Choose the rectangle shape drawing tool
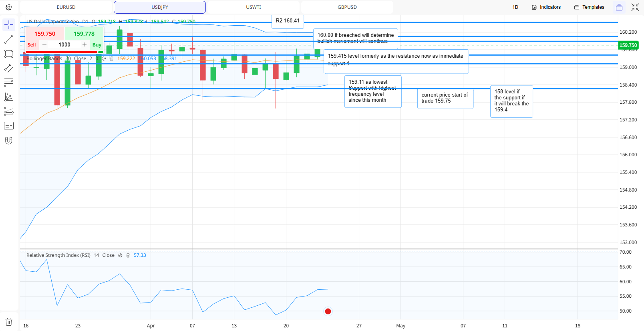The width and height of the screenshot is (644, 331). tap(9, 54)
